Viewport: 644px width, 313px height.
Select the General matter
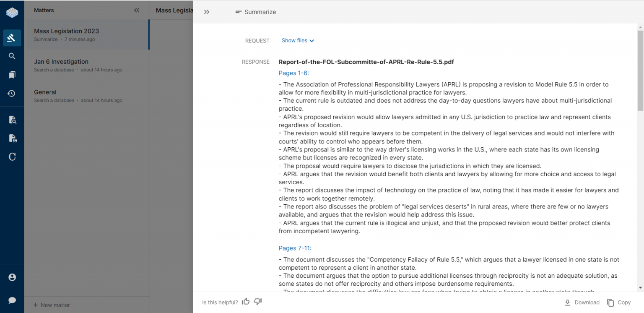tap(87, 96)
